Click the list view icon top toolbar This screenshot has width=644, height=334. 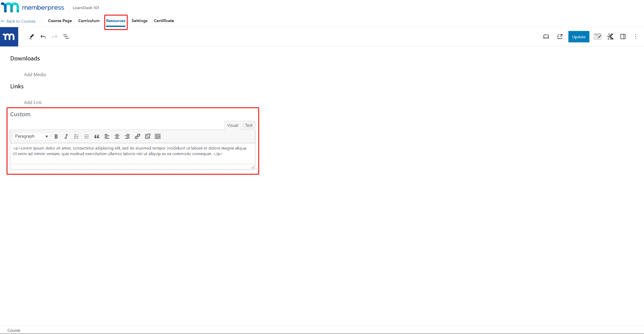[x=66, y=37]
